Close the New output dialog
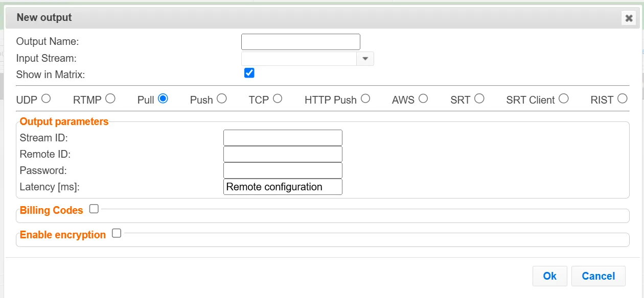Image resolution: width=644 pixels, height=298 pixels. pos(629,18)
